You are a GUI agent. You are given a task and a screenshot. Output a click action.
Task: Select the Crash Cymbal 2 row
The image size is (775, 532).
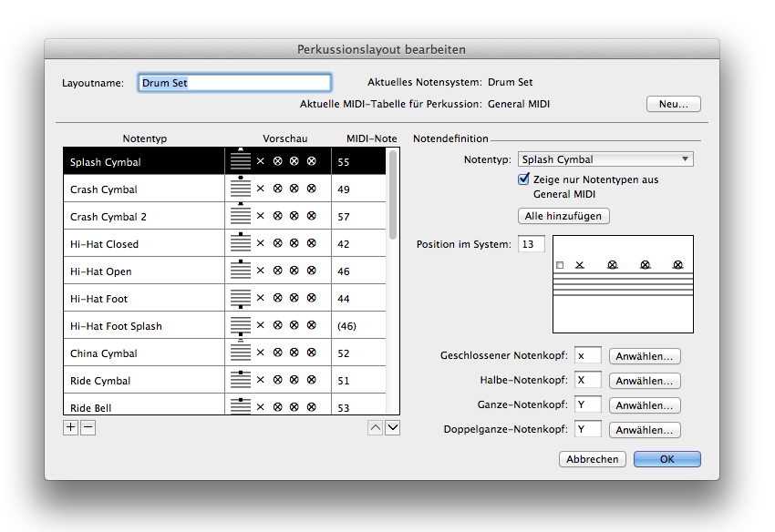point(224,216)
